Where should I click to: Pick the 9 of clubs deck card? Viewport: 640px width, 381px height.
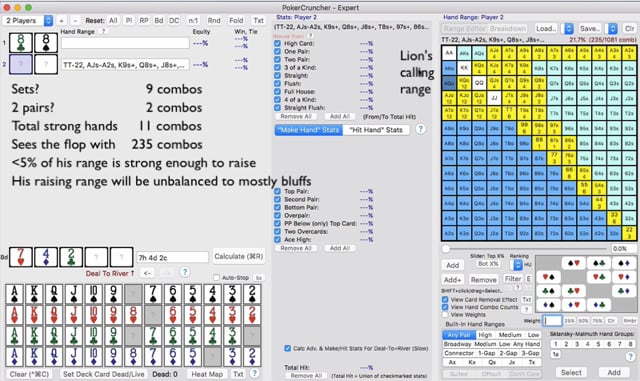tap(113, 335)
